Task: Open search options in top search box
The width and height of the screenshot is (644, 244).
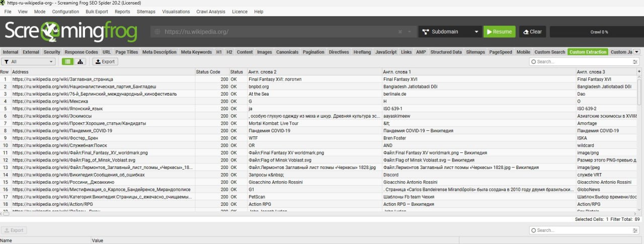Action: click(x=635, y=62)
